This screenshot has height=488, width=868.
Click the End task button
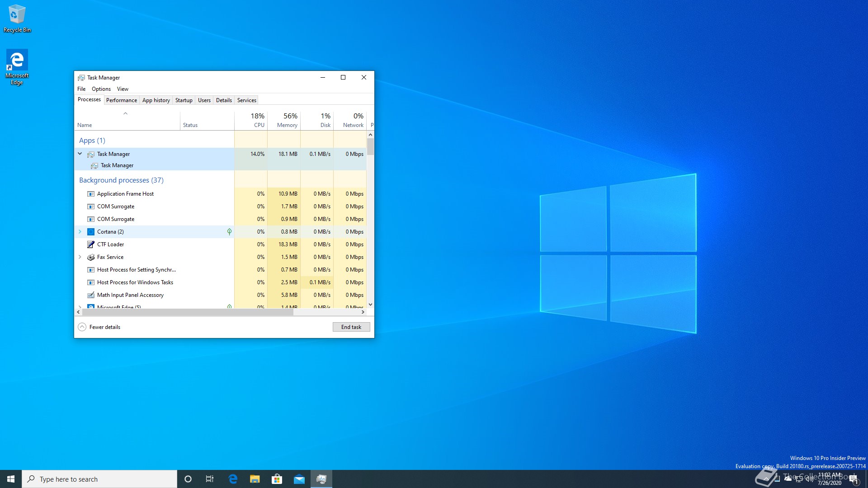(x=351, y=327)
